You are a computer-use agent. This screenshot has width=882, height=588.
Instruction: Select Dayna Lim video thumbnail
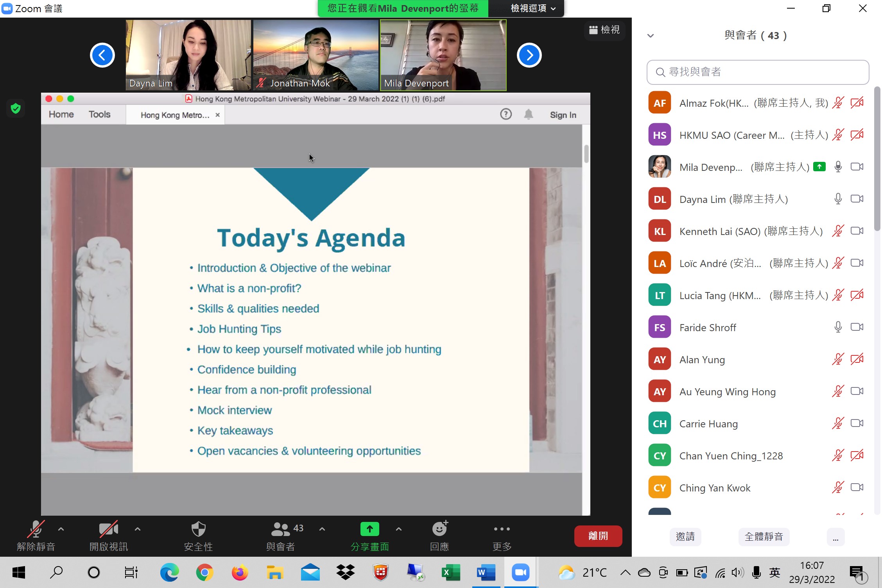(188, 55)
